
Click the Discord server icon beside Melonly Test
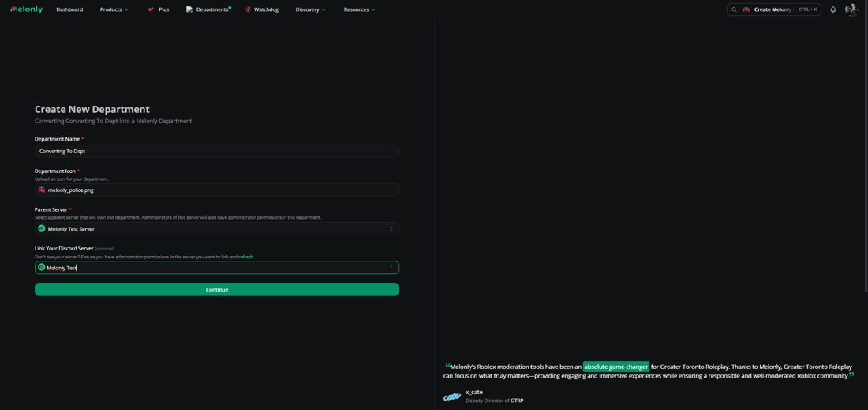coord(42,267)
